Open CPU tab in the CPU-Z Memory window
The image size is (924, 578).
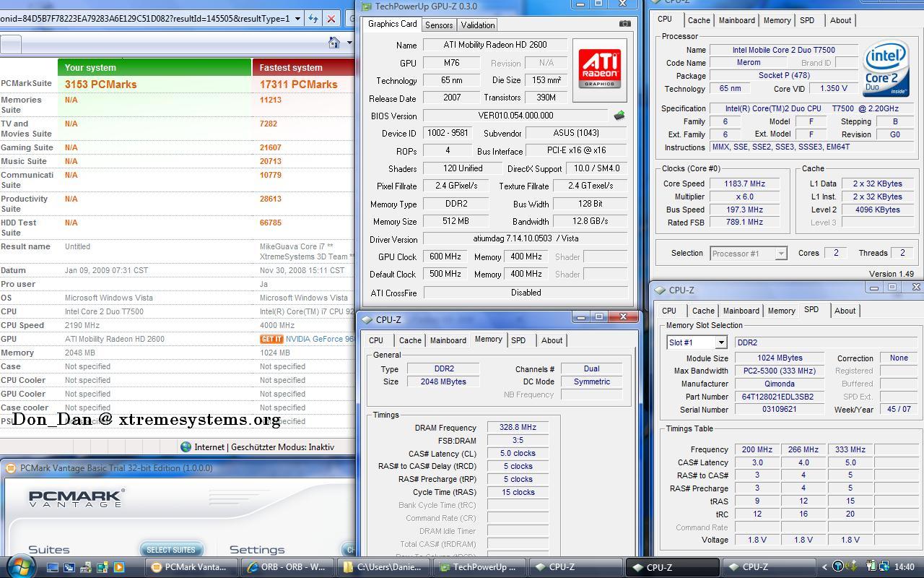pos(376,340)
